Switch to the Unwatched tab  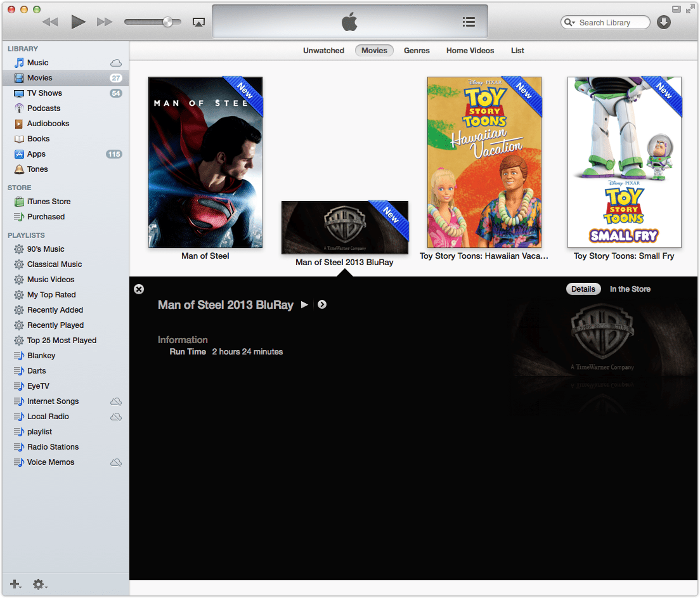click(323, 51)
